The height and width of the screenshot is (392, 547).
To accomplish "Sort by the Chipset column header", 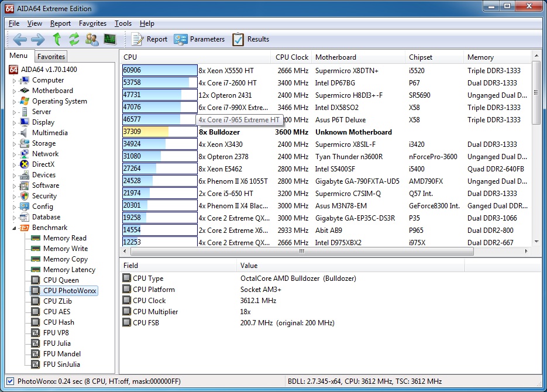I will [434, 57].
